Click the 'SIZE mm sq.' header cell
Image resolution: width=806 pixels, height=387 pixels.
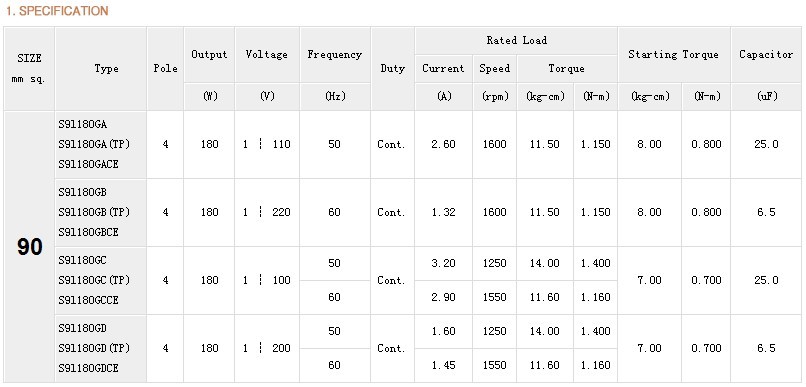tap(29, 69)
